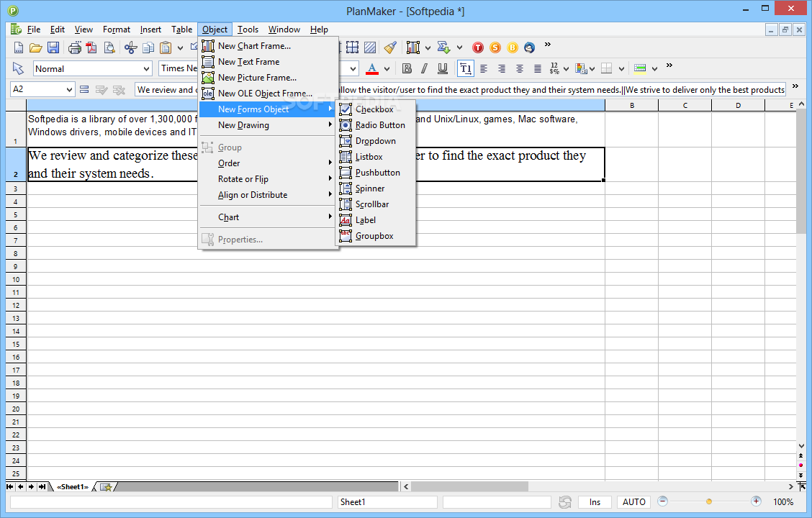
Task: Click the hatched shading icon
Action: (x=370, y=47)
